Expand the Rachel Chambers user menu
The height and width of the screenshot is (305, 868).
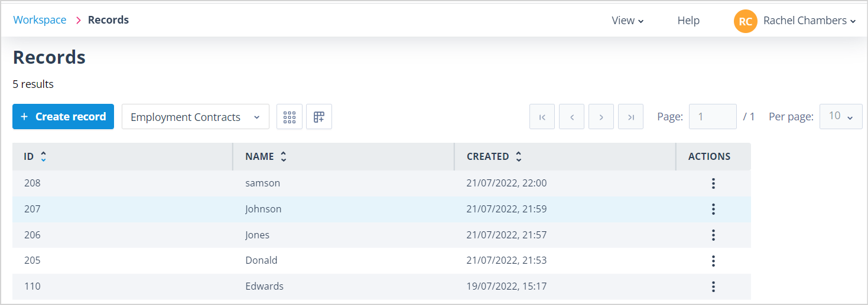click(810, 21)
